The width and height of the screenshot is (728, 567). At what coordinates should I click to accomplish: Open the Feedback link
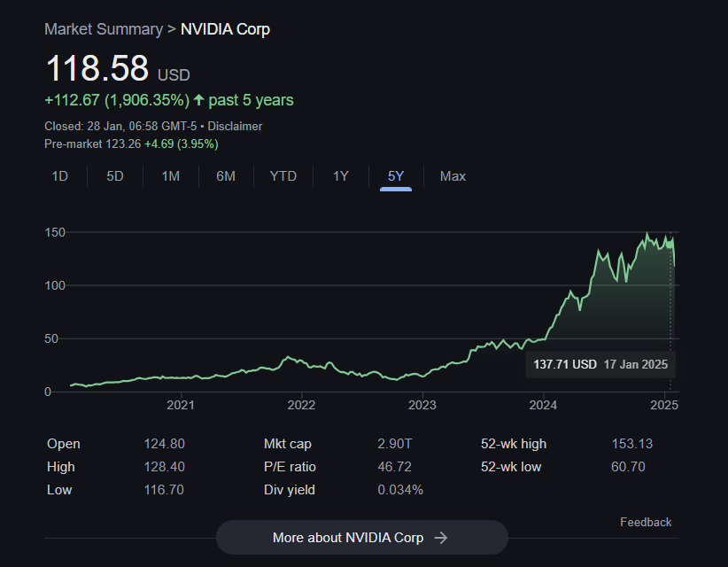tap(646, 523)
